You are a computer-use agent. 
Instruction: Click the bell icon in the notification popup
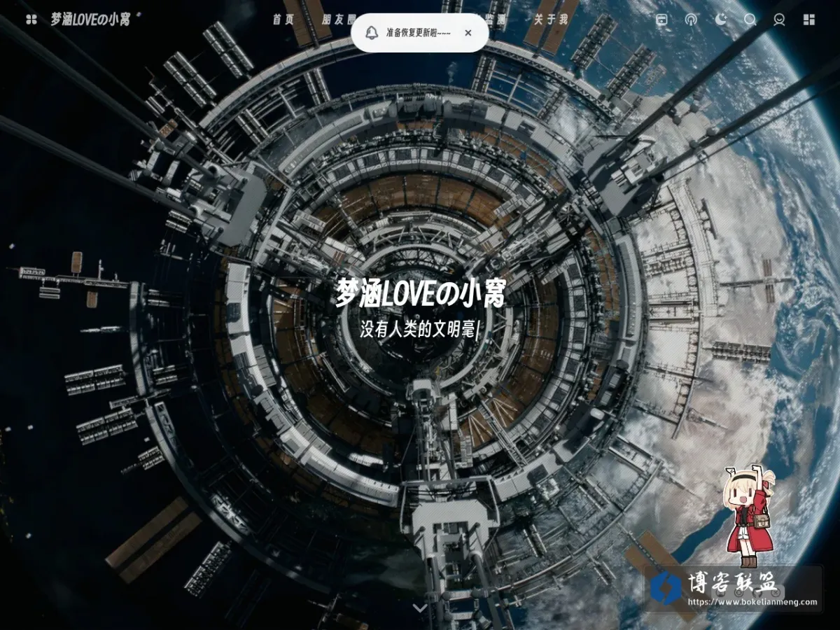pyautogui.click(x=372, y=32)
